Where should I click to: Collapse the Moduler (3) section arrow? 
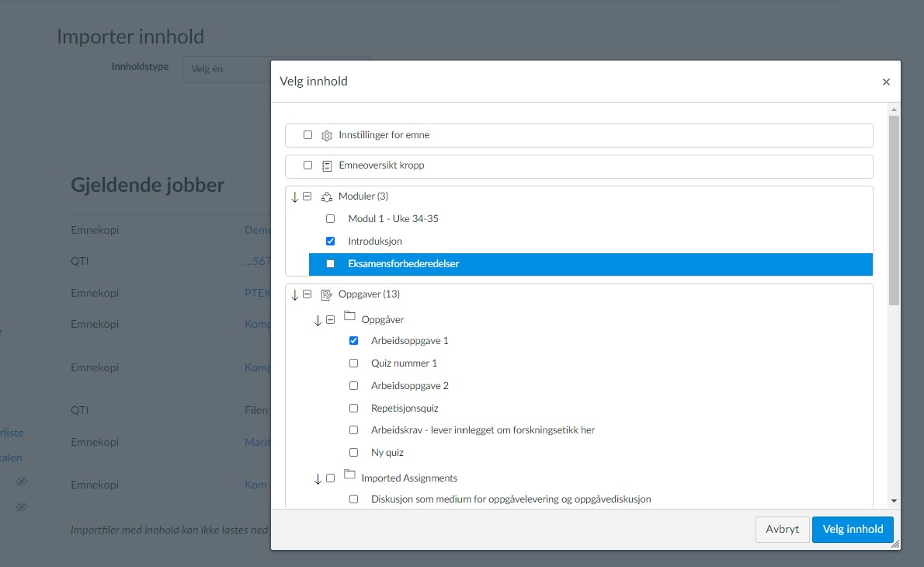[294, 197]
